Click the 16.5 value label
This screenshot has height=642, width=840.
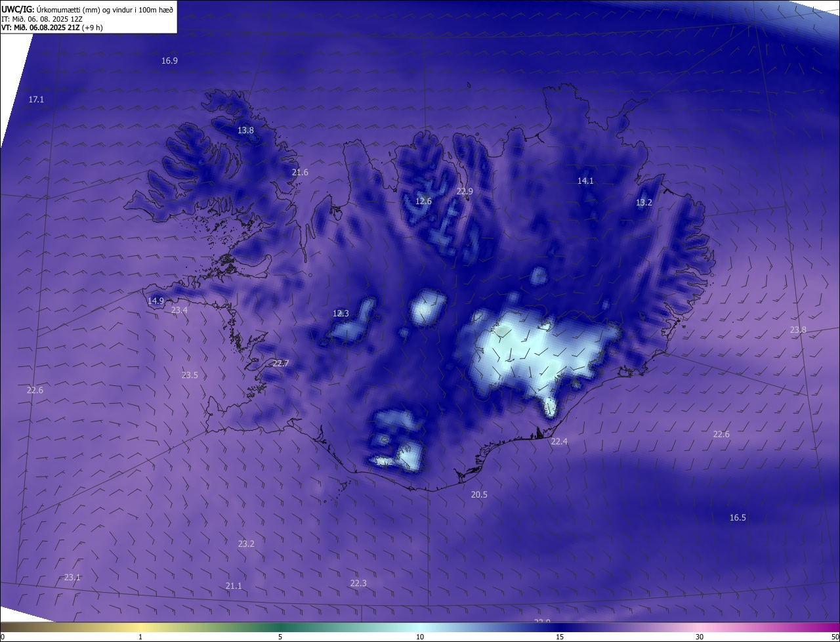click(738, 517)
